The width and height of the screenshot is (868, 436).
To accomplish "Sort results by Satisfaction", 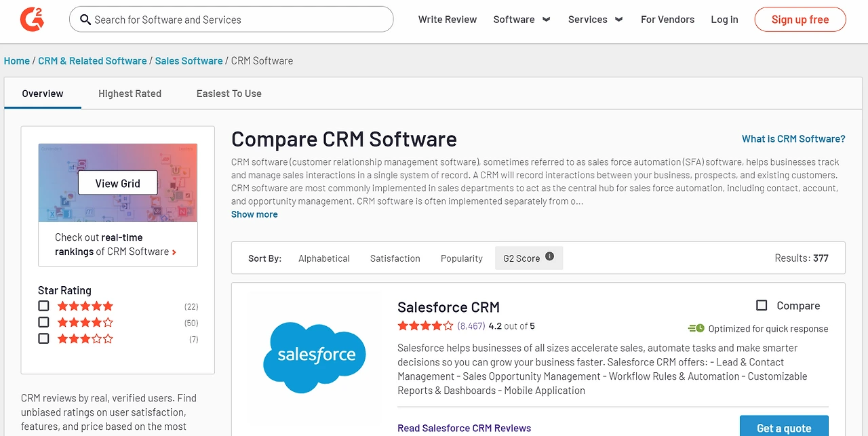I will coord(395,258).
